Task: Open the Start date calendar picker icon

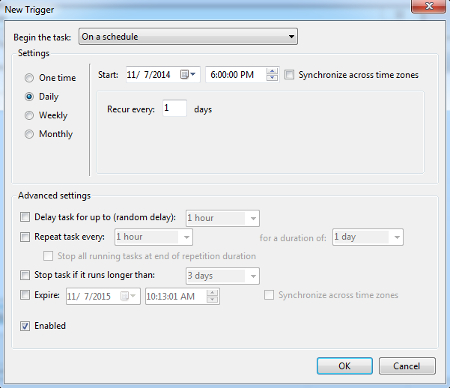Action: tap(187, 74)
